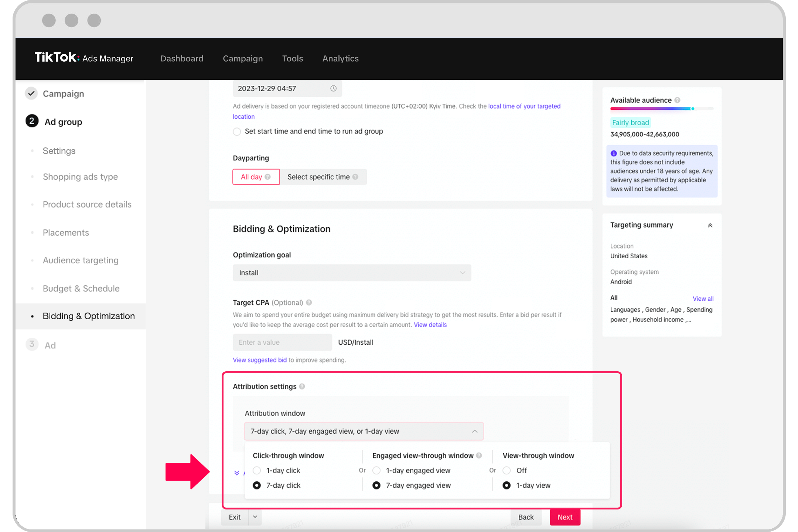
Task: Select the 7-day engaged view radio button
Action: pyautogui.click(x=376, y=486)
